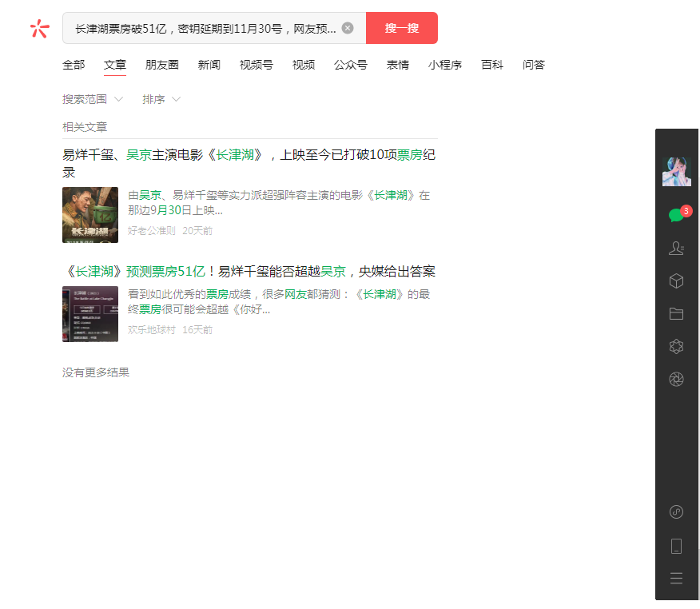Viewport: 700px width, 609px height.
Task: Expand the 排序 dropdown
Action: 161,99
